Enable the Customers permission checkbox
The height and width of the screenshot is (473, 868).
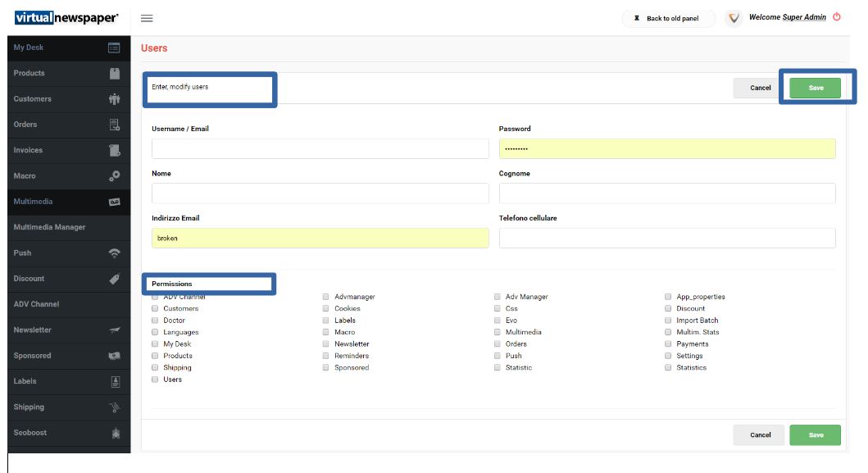pos(155,309)
